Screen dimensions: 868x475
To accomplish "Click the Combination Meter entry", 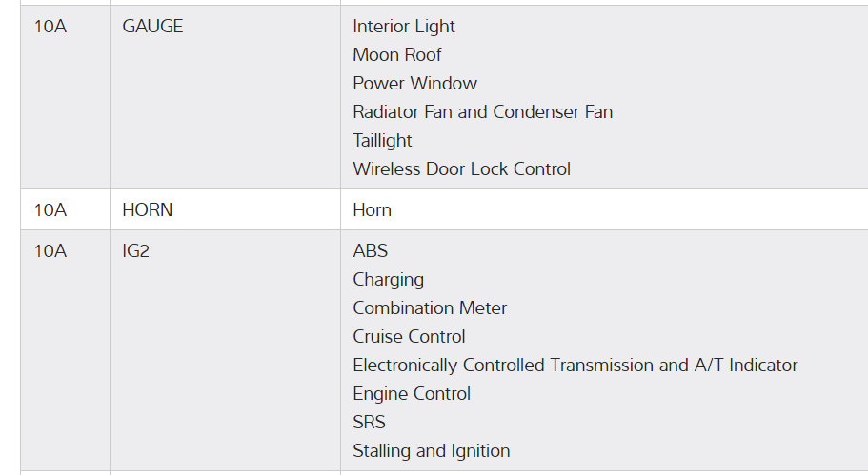I will [430, 308].
